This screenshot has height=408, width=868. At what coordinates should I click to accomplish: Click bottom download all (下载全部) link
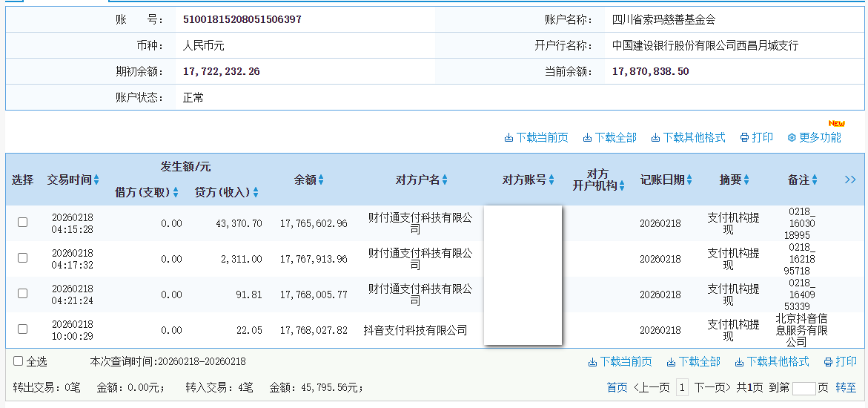point(693,362)
